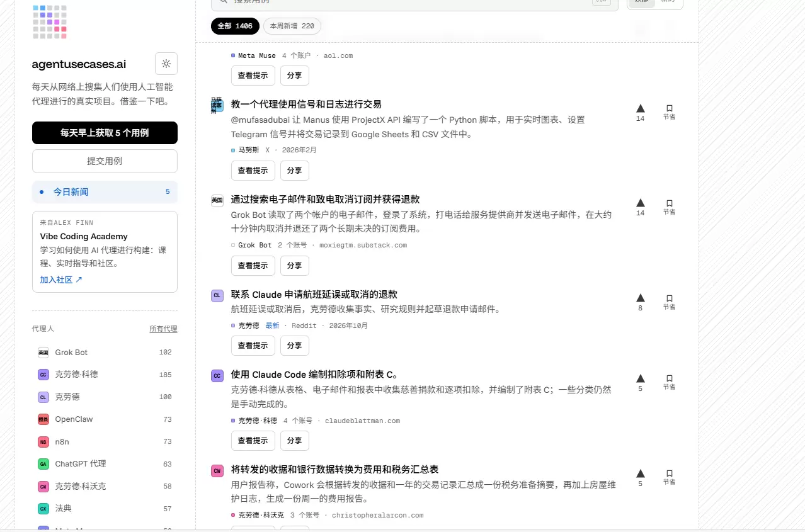The height and width of the screenshot is (532, 805).
Task: Select the 本周新增 220 filter tab
Action: (x=292, y=26)
